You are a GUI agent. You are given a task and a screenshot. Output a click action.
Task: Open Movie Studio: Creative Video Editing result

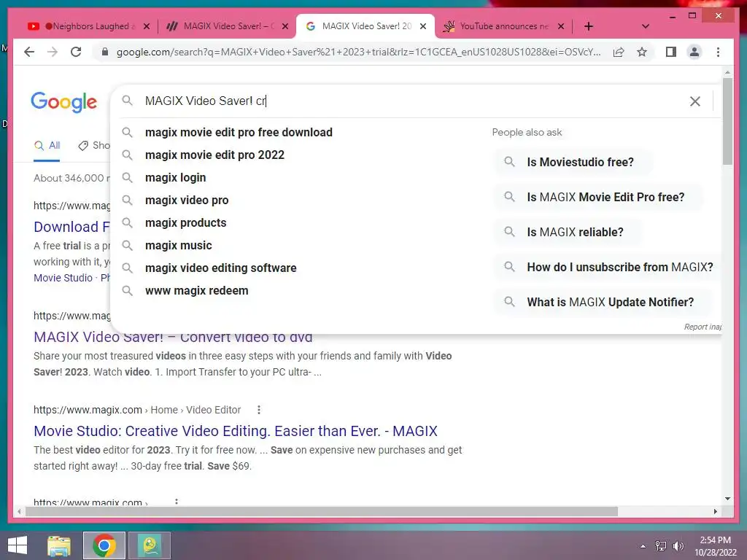tap(236, 431)
